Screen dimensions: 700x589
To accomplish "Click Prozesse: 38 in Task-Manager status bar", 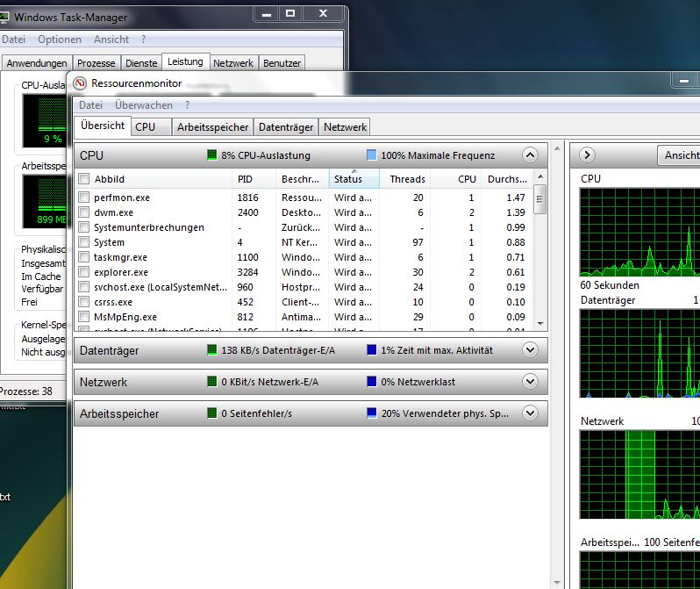I will click(26, 391).
